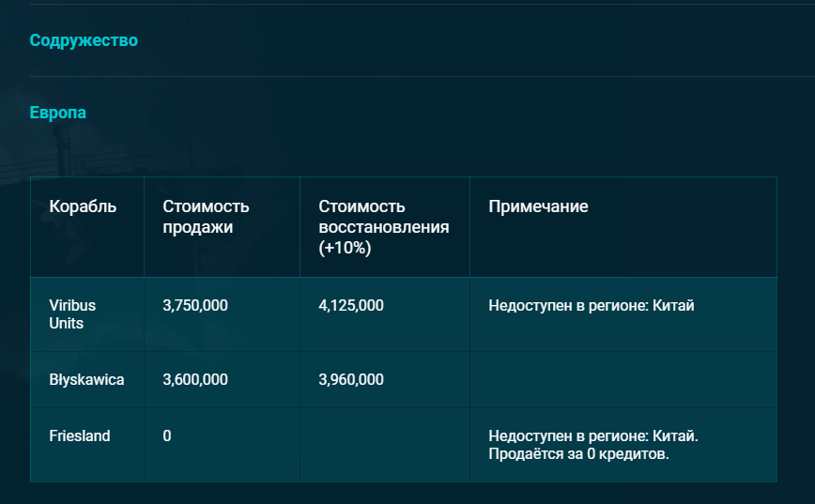Click the Viribus Units note about Китай

[592, 306]
